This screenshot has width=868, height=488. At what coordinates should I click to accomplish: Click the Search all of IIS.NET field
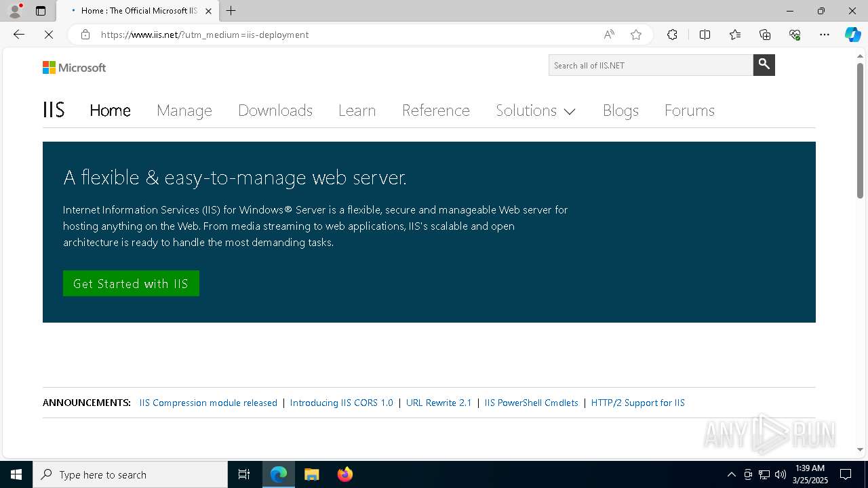point(651,65)
